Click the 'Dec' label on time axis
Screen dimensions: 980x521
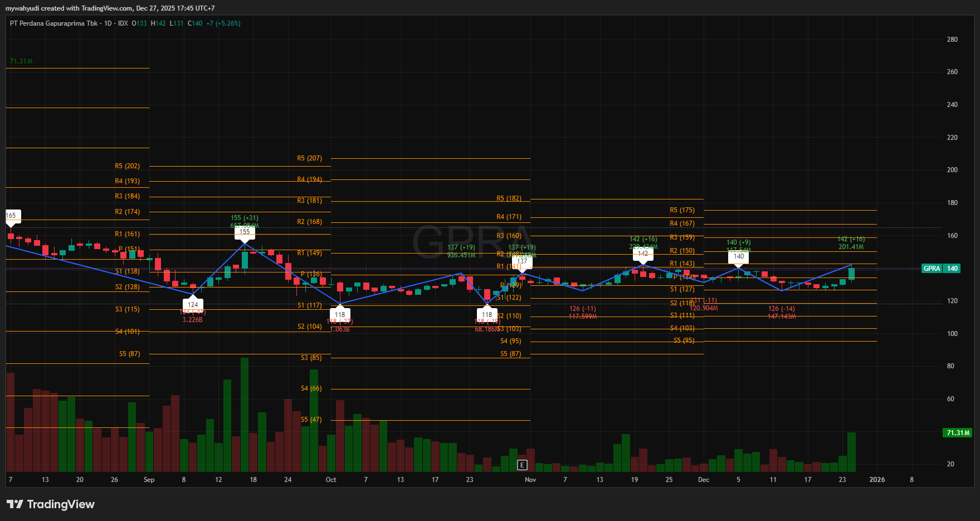point(704,480)
